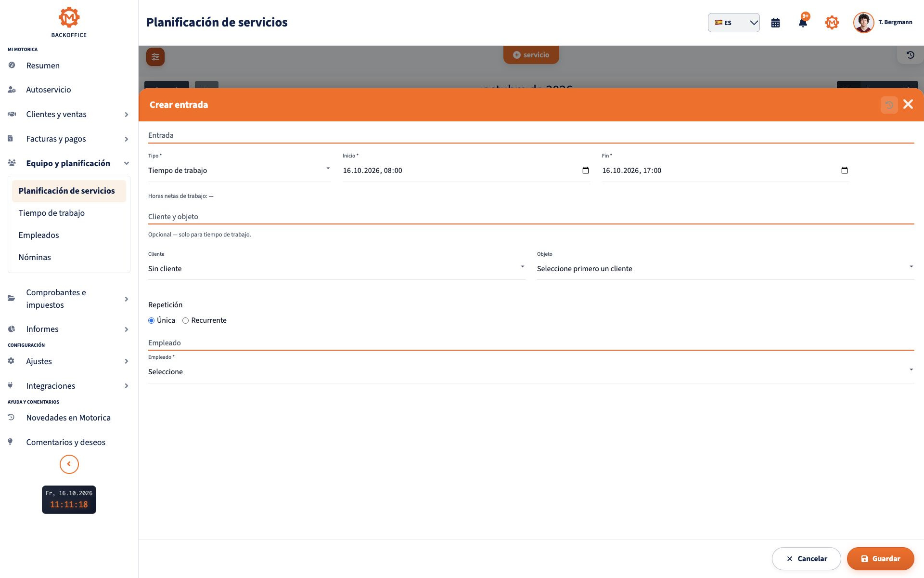Expand the Informes menu
Screen dimensions: 924x578
69,329
